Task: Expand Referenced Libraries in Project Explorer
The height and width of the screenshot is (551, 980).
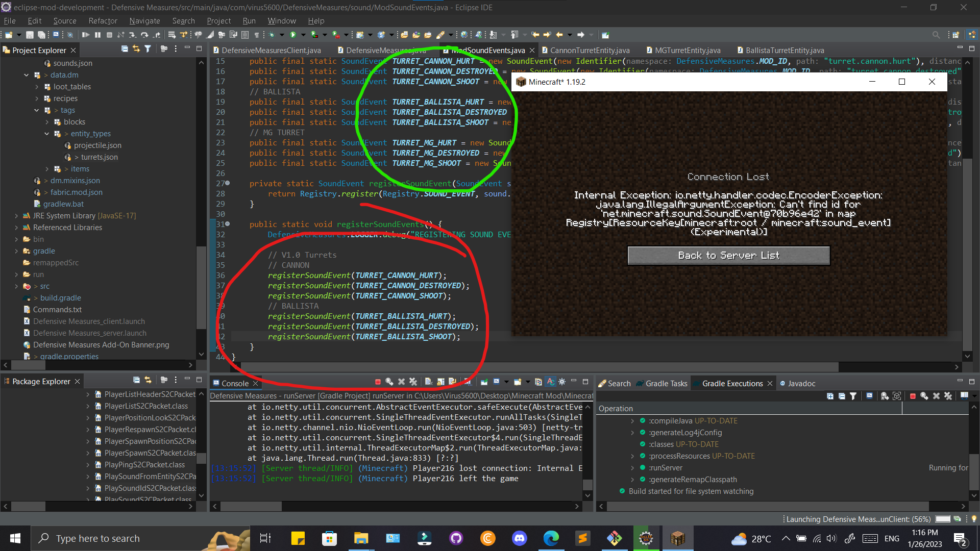Action: pos(17,227)
